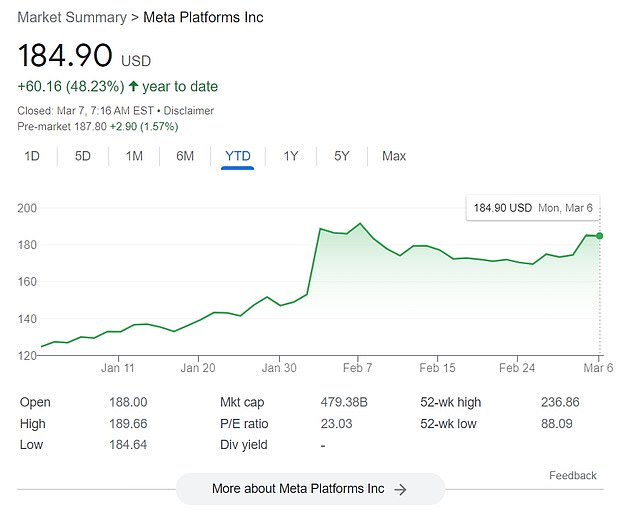Click the 52-wk high label

450,402
